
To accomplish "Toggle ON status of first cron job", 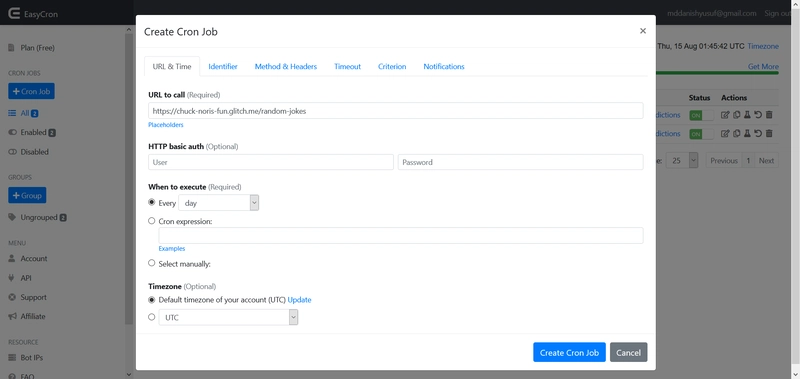I will point(702,115).
